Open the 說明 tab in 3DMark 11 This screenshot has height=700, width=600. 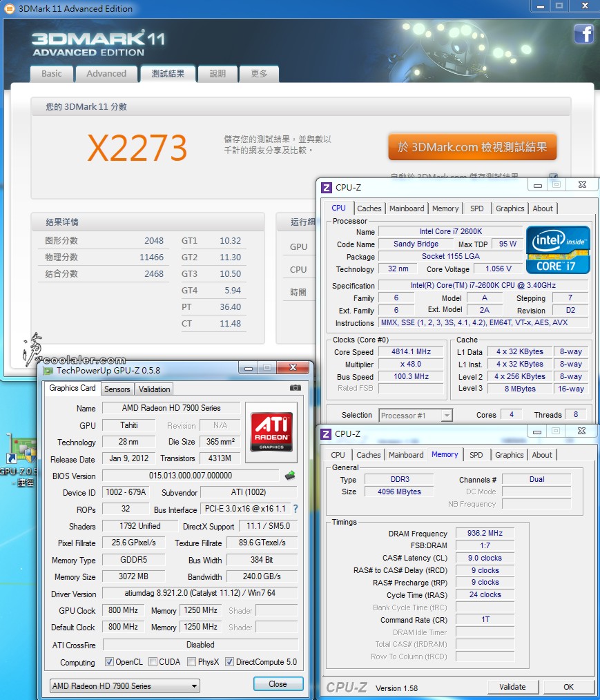point(218,74)
